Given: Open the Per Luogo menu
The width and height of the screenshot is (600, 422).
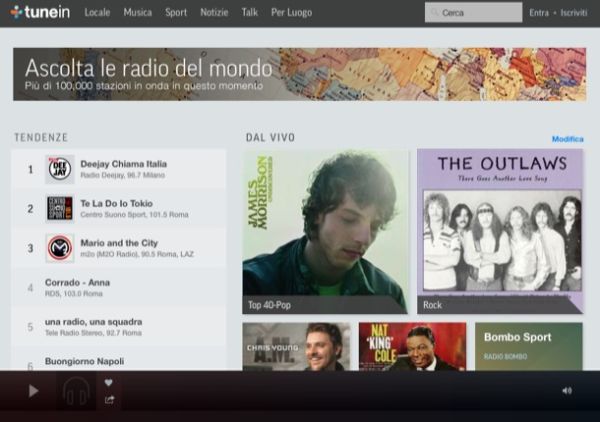Looking at the screenshot, I should click(x=291, y=13).
